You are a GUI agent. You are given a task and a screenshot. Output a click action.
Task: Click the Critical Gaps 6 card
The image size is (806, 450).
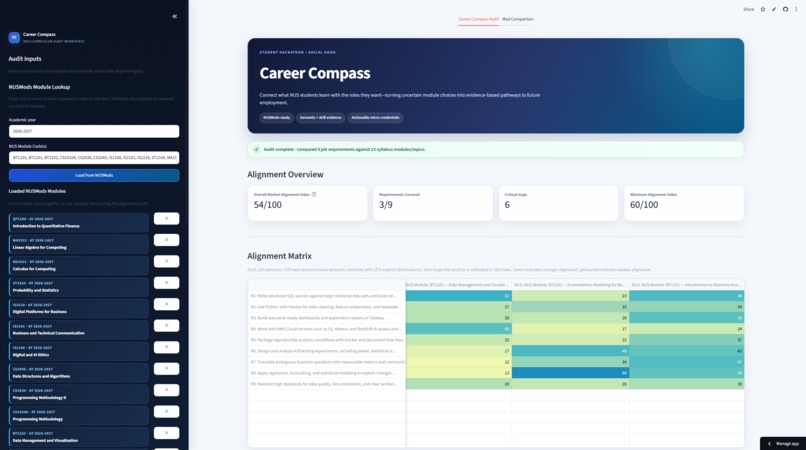click(558, 203)
